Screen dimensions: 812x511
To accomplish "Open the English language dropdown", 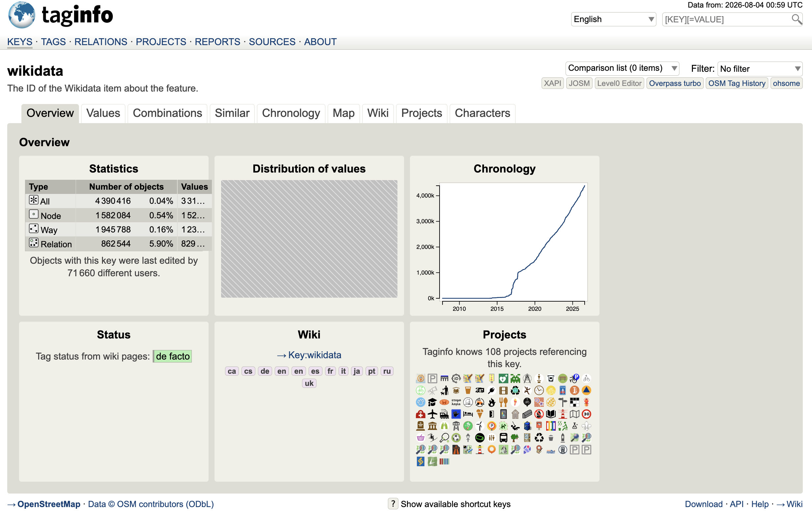I will tap(613, 19).
